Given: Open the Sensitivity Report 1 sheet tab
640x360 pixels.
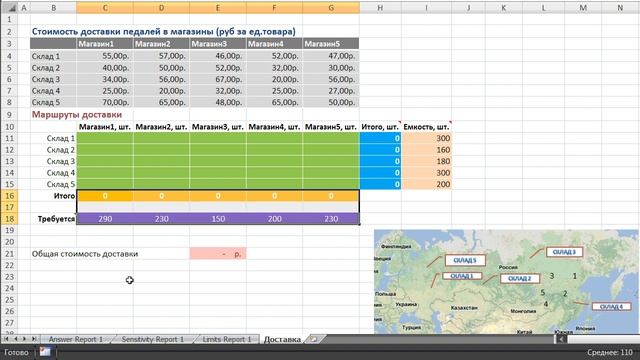Looking at the screenshot, I should pyautogui.click(x=153, y=339).
